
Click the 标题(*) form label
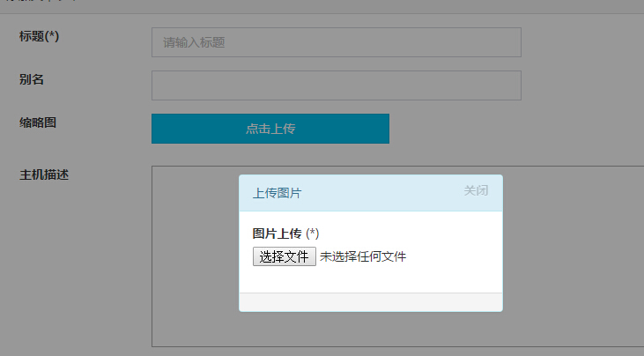[39, 36]
